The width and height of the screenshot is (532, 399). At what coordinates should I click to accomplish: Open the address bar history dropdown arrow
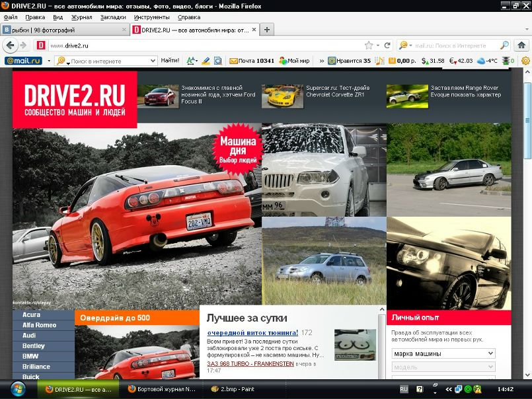(379, 46)
